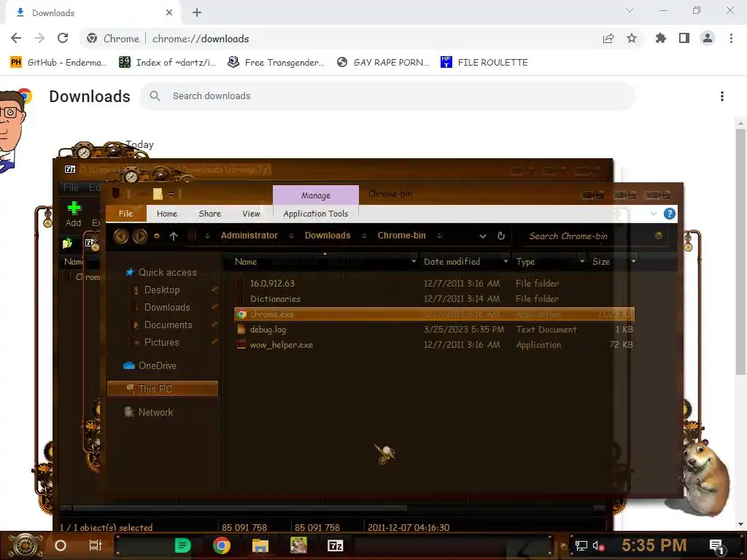Viewport: 747px width, 560px height.
Task: Open Desktop in the navigation pane
Action: [x=162, y=289]
